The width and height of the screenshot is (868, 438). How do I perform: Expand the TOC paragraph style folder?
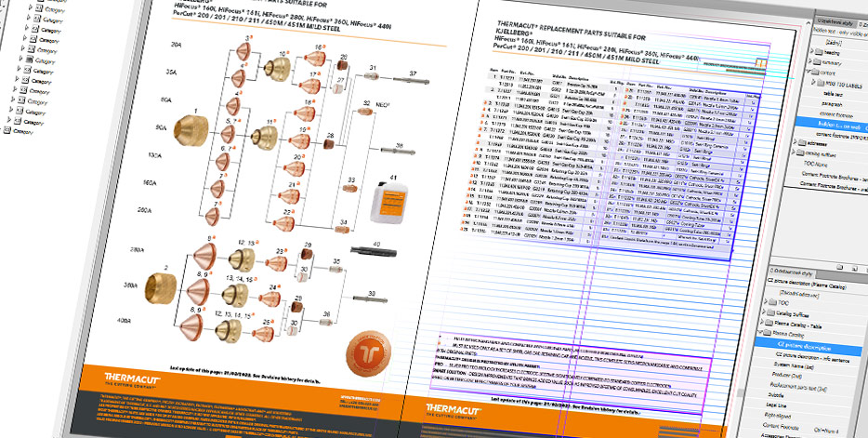point(766,301)
